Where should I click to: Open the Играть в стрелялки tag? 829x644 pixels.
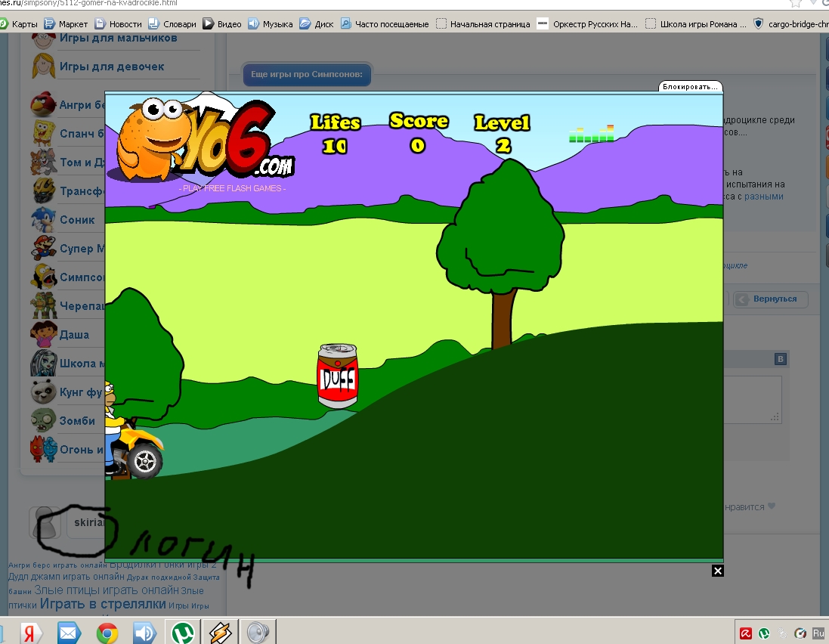click(103, 604)
